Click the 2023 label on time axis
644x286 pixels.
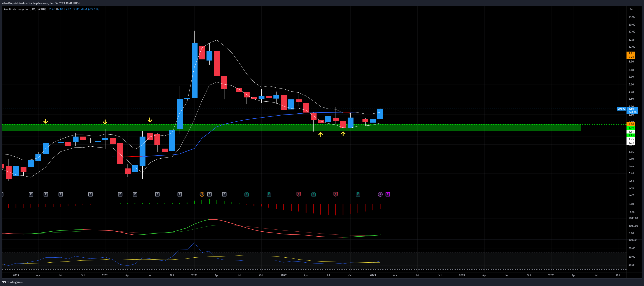pos(373,275)
